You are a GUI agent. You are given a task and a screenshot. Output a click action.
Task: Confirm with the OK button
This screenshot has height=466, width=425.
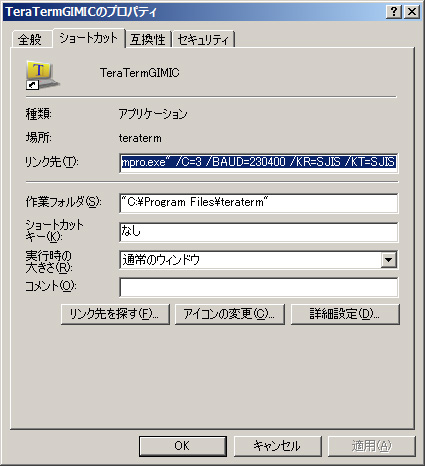coord(182,446)
